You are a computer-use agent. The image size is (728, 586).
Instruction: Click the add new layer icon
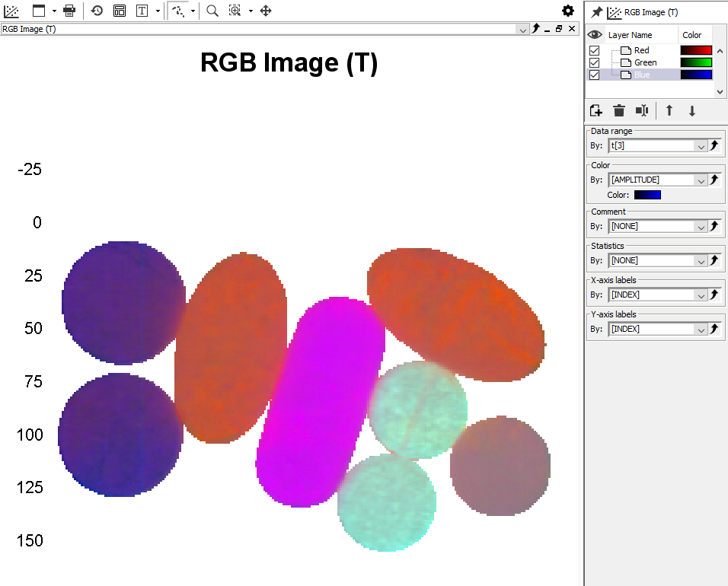click(596, 110)
